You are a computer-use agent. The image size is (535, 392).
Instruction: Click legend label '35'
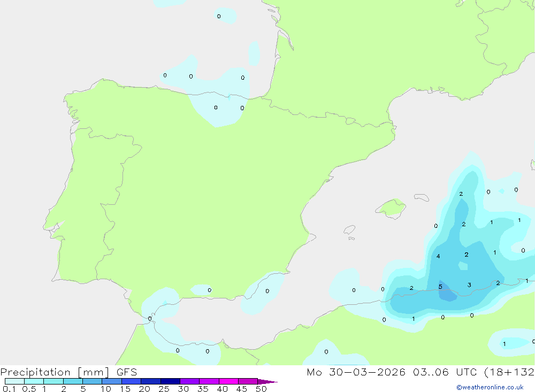[x=203, y=389]
